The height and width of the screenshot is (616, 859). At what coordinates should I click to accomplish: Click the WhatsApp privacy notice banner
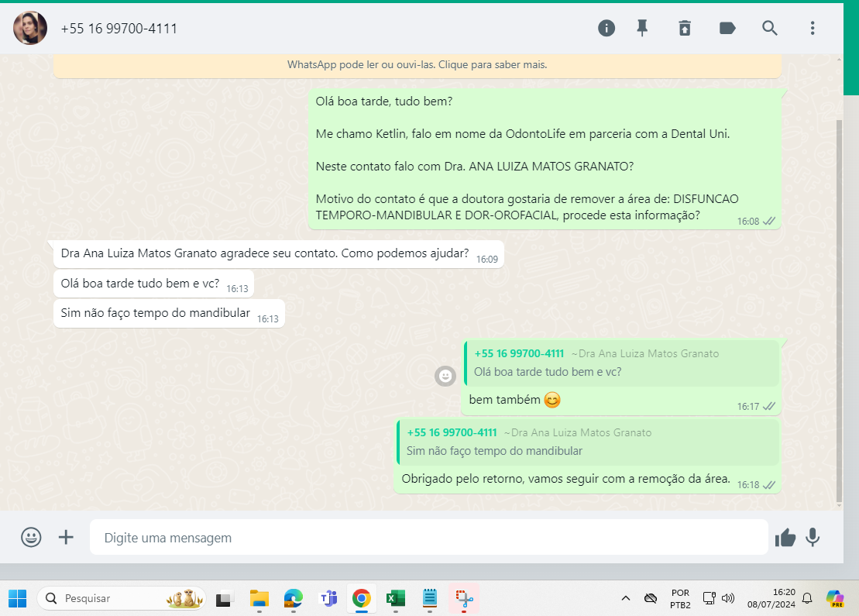417,65
